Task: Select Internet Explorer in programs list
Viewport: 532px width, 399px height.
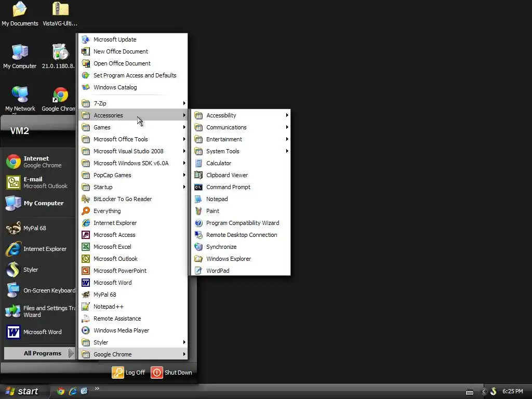Action: pyautogui.click(x=133, y=223)
